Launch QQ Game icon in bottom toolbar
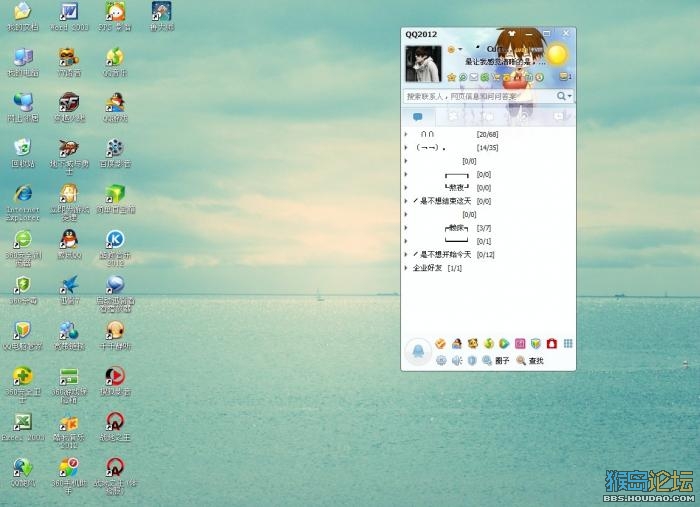The width and height of the screenshot is (700, 507). tap(457, 343)
